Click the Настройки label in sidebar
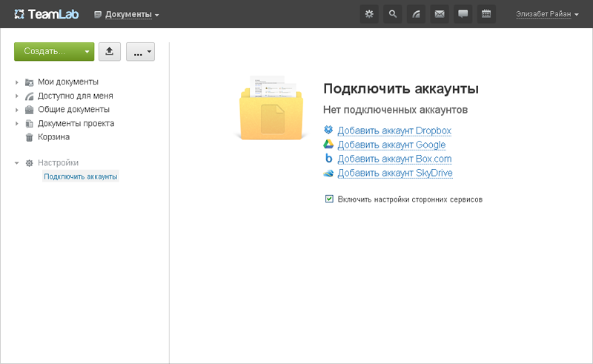 point(59,162)
